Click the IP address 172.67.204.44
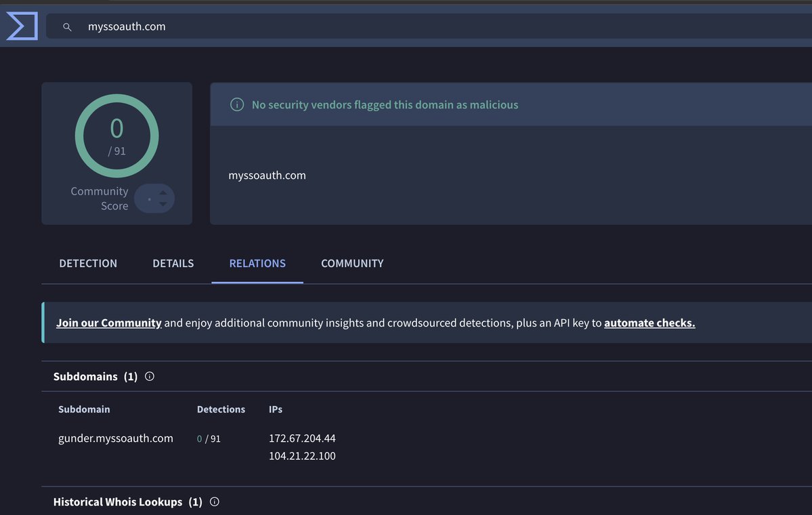Image resolution: width=812 pixels, height=515 pixels. (302, 438)
